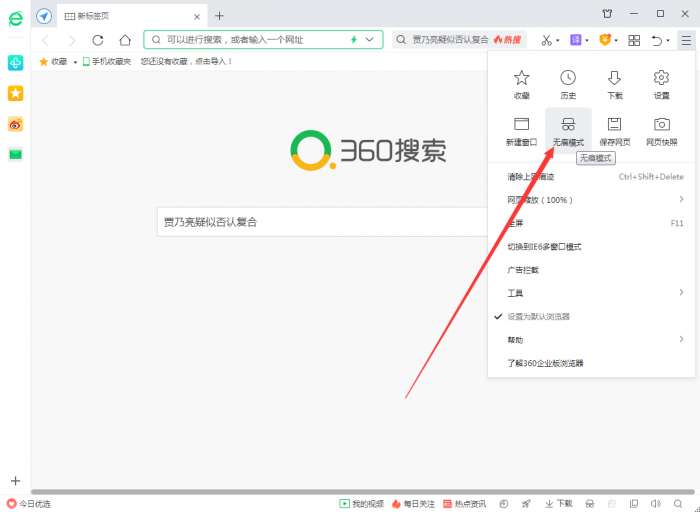The width and height of the screenshot is (700, 512).
Task: Click the back navigation arrow
Action: pyautogui.click(x=46, y=41)
